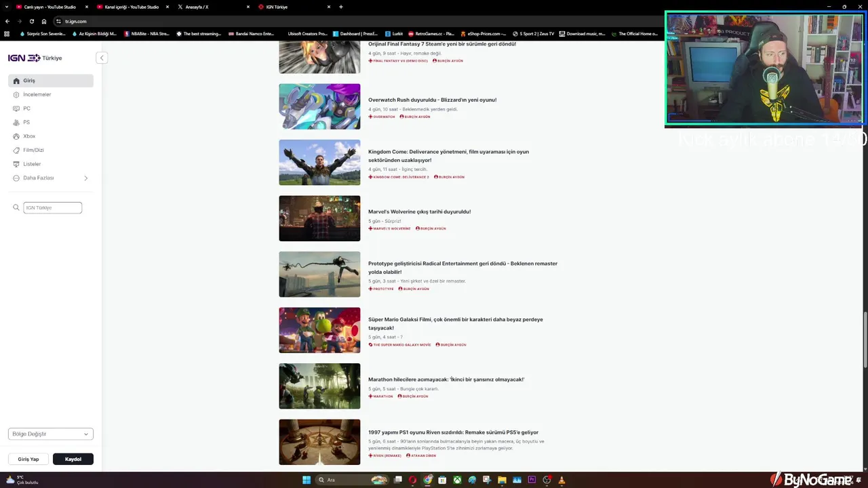The width and height of the screenshot is (868, 488).
Task: Open the Lurkit bookmark
Action: [394, 33]
